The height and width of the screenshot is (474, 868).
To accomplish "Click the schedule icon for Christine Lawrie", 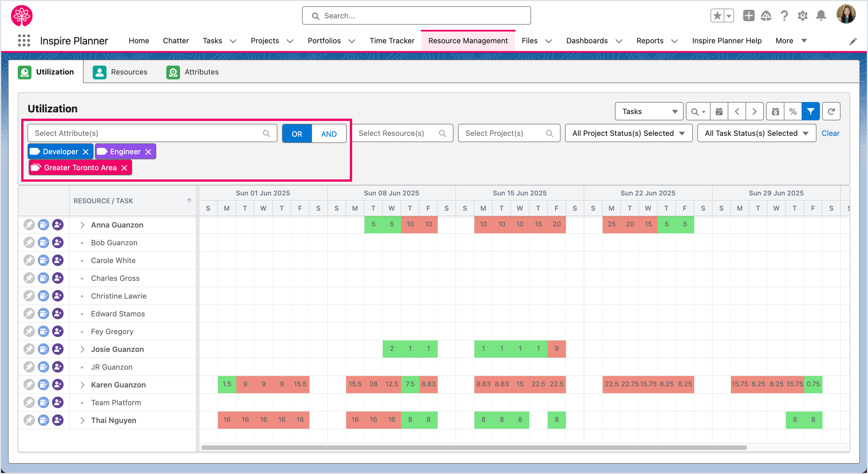I will coord(44,296).
